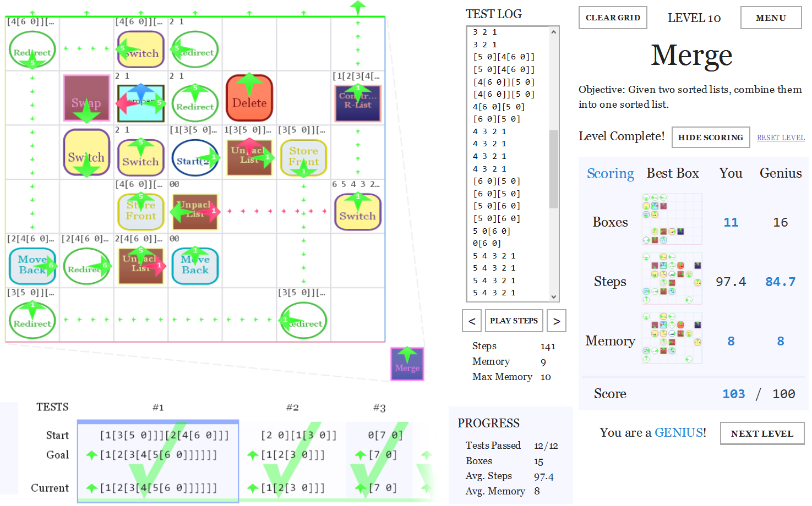
Task: Select the Store Front box next to Unpack List in Start row
Action: point(303,158)
